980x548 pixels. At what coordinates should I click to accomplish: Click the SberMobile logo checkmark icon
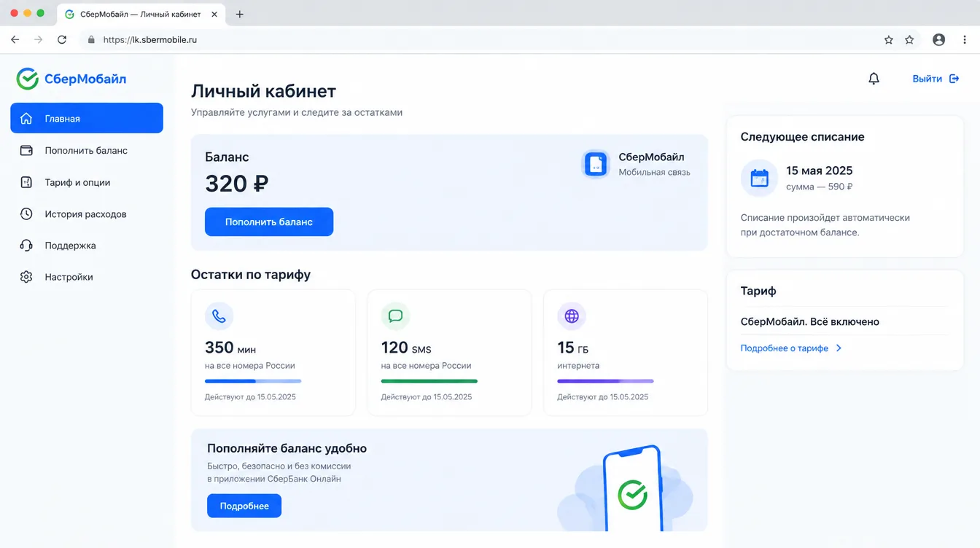tap(27, 79)
